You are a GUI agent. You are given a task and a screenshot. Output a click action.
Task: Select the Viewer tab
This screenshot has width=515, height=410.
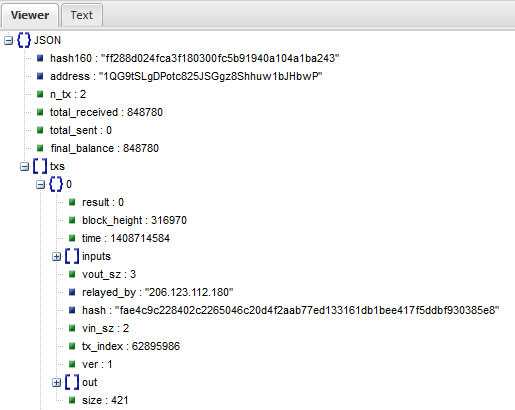tap(30, 15)
